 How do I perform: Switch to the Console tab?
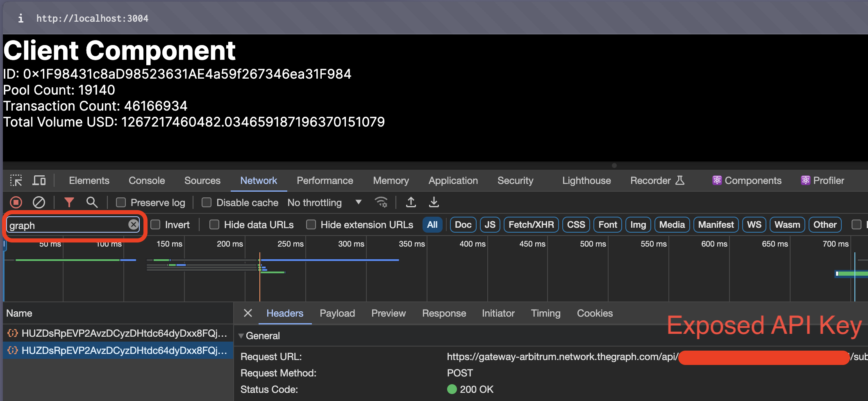[x=147, y=181]
